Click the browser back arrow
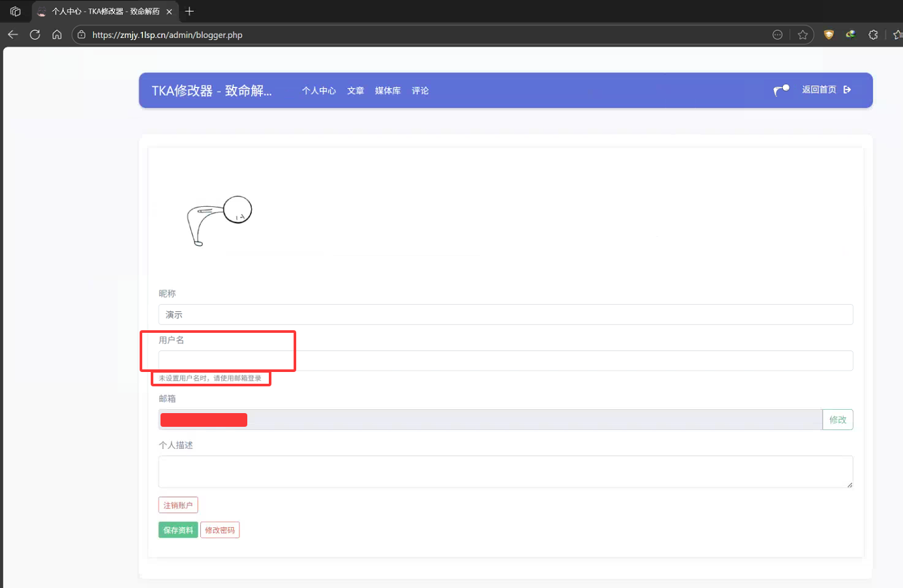The width and height of the screenshot is (903, 588). (13, 35)
